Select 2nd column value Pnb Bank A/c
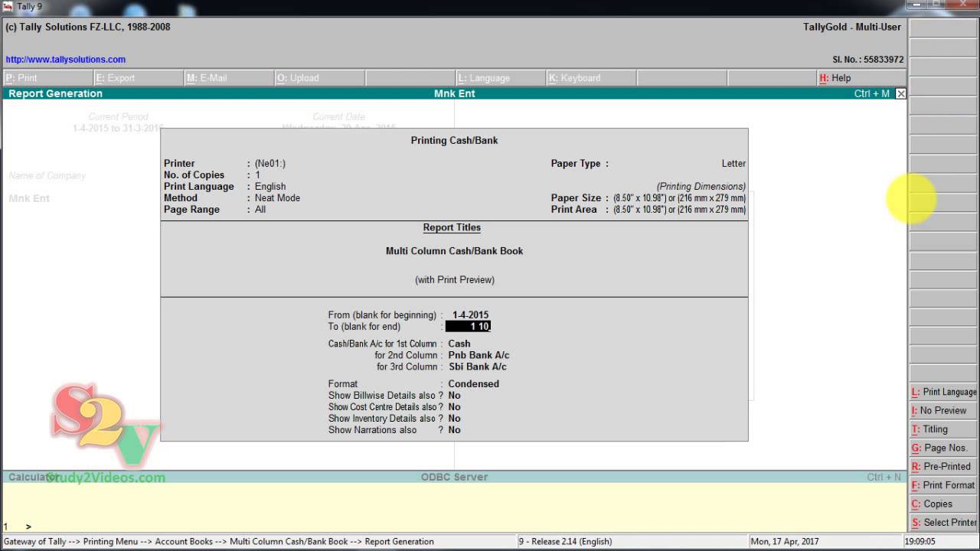 tap(479, 355)
